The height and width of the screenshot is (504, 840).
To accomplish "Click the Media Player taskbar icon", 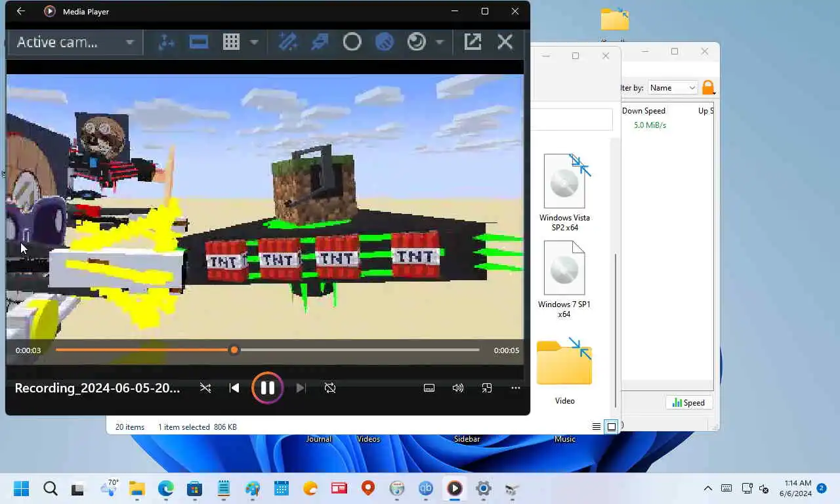I will pos(455,488).
